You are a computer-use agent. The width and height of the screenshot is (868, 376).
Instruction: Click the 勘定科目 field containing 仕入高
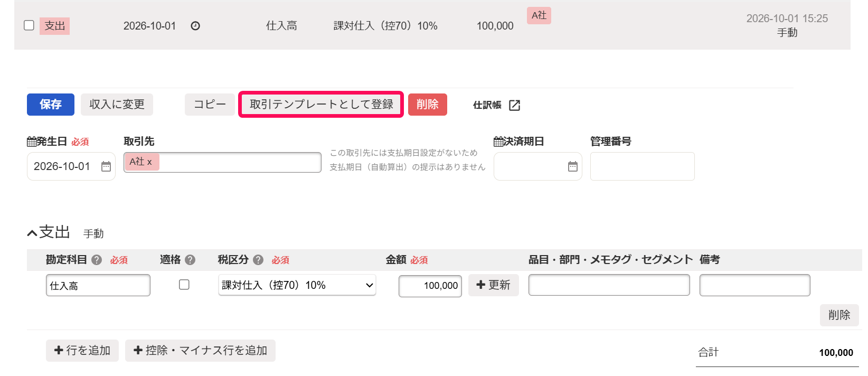click(x=98, y=285)
